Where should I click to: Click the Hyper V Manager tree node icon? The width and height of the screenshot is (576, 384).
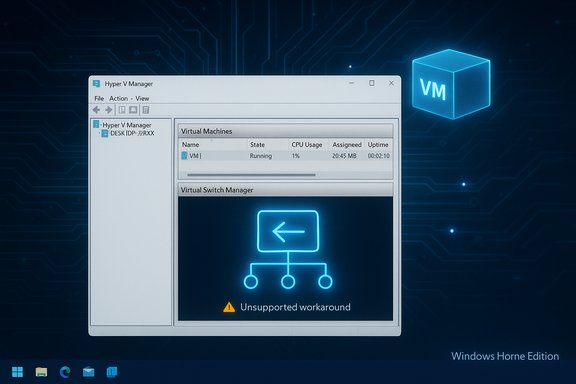click(x=96, y=124)
